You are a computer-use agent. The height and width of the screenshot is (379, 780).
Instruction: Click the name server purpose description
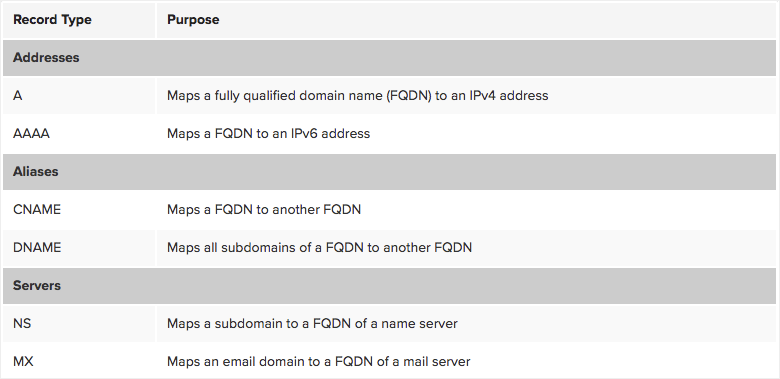[312, 323]
